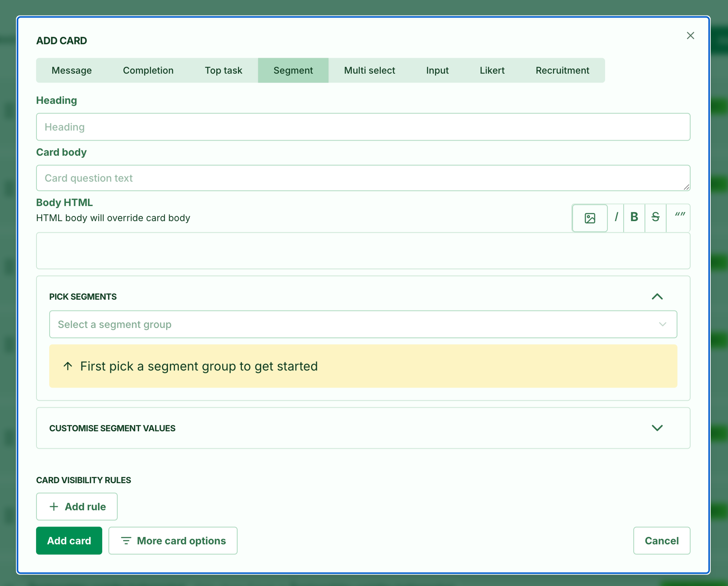
Task: Click the Add card button
Action: pyautogui.click(x=69, y=540)
